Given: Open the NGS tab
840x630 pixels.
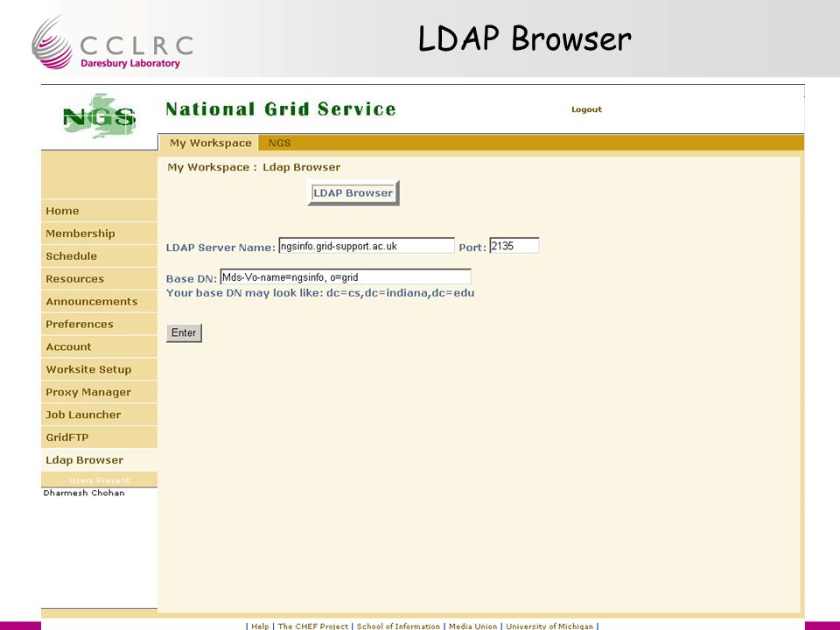Looking at the screenshot, I should point(279,143).
